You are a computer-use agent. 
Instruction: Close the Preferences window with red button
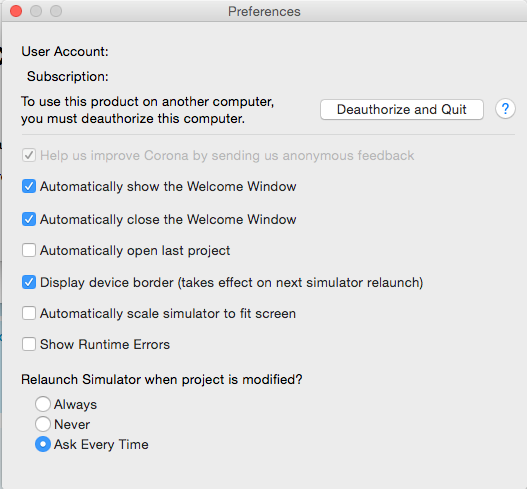pyautogui.click(x=16, y=11)
